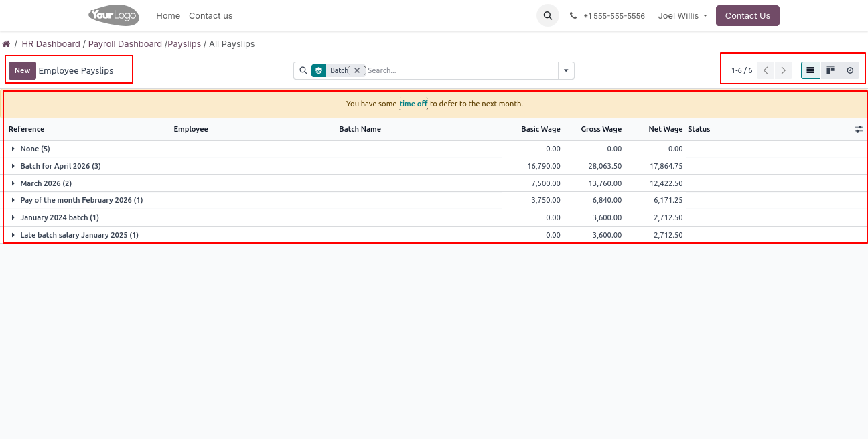Switch to kanban view
Viewport: 868px width, 439px height.
coord(830,70)
